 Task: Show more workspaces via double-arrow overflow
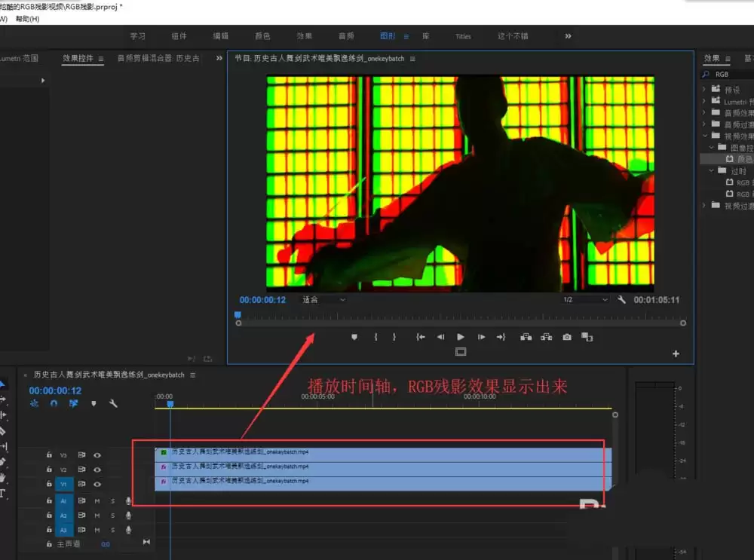point(568,36)
